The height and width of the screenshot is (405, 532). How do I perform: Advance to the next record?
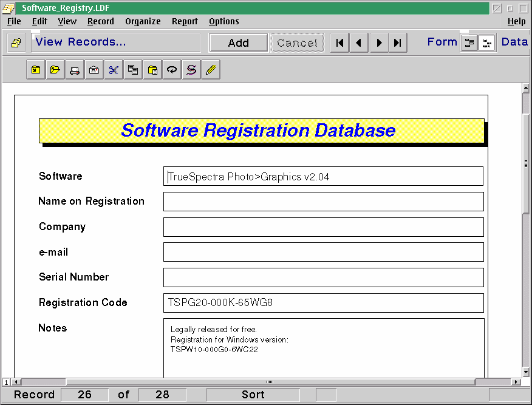coord(379,43)
